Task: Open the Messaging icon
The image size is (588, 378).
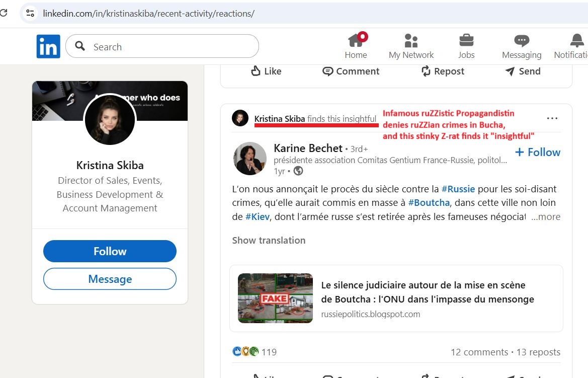Action: pyautogui.click(x=522, y=40)
